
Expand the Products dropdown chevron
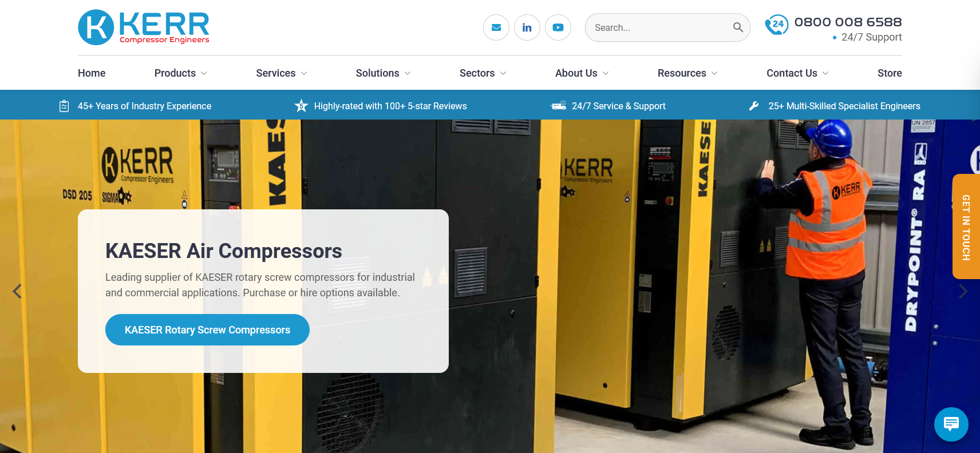204,73
